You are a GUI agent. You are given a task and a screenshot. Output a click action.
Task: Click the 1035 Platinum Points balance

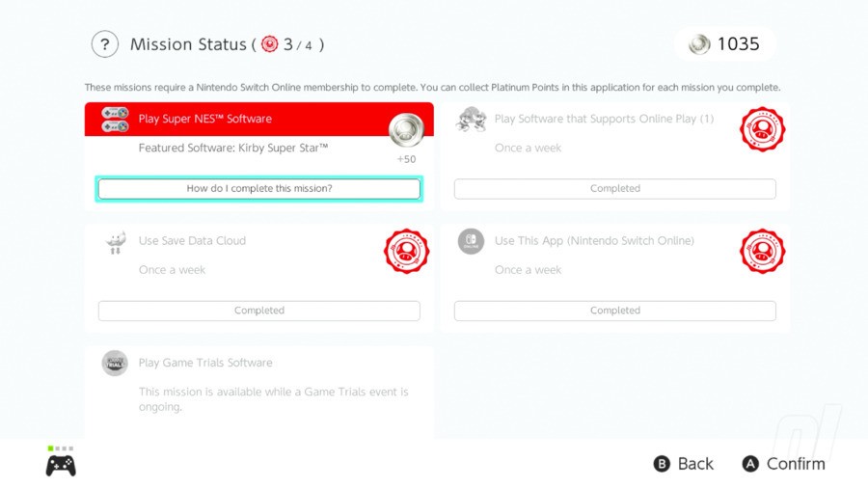tap(725, 44)
